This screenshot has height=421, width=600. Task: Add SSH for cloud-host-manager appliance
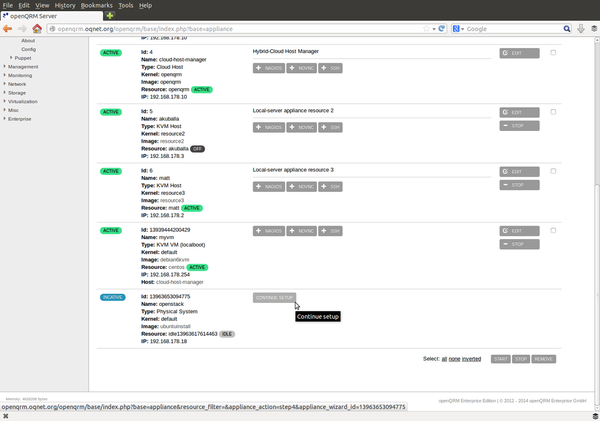330,68
